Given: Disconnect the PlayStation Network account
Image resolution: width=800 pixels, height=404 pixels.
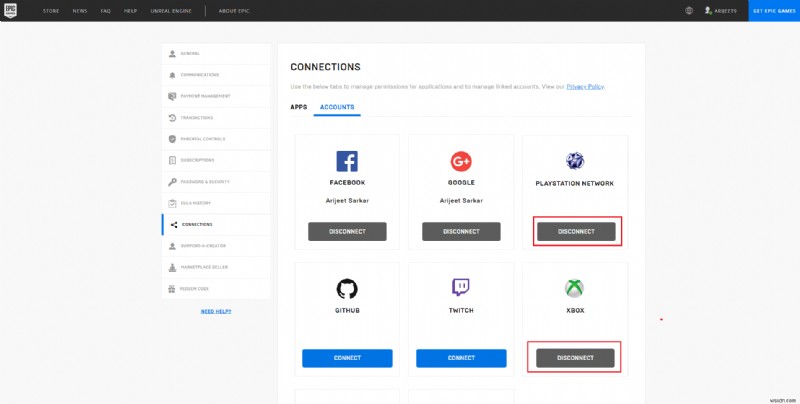Looking at the screenshot, I should [576, 232].
